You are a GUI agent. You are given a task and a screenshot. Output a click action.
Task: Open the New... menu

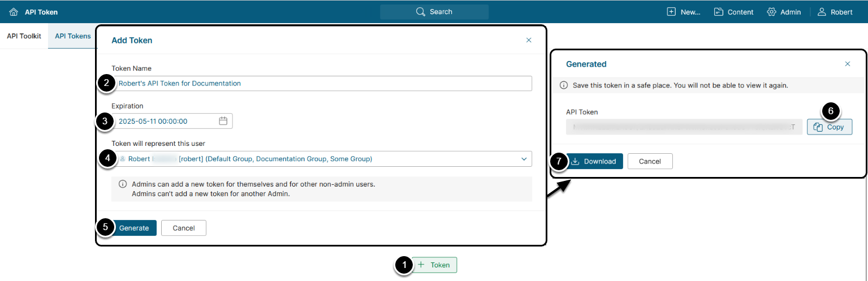(684, 12)
